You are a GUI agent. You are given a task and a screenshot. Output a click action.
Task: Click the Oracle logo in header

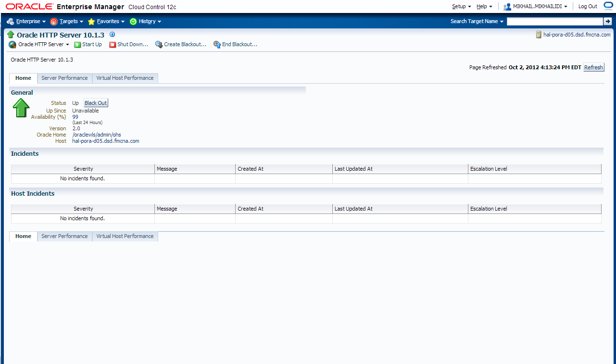[x=28, y=7]
